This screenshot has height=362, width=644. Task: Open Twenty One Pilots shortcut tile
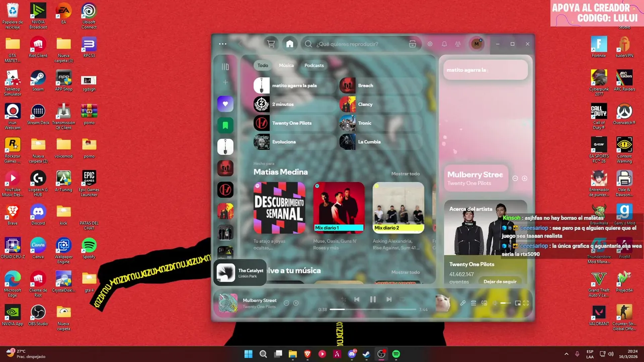[294, 123]
